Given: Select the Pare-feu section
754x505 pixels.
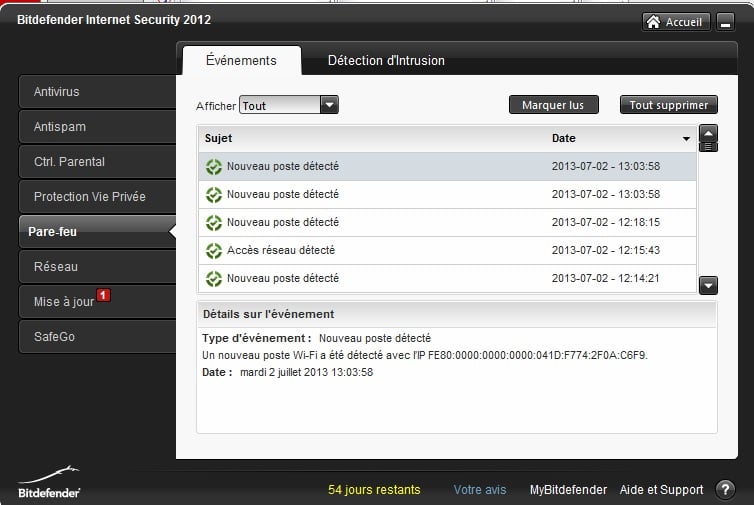Looking at the screenshot, I should pos(97,232).
